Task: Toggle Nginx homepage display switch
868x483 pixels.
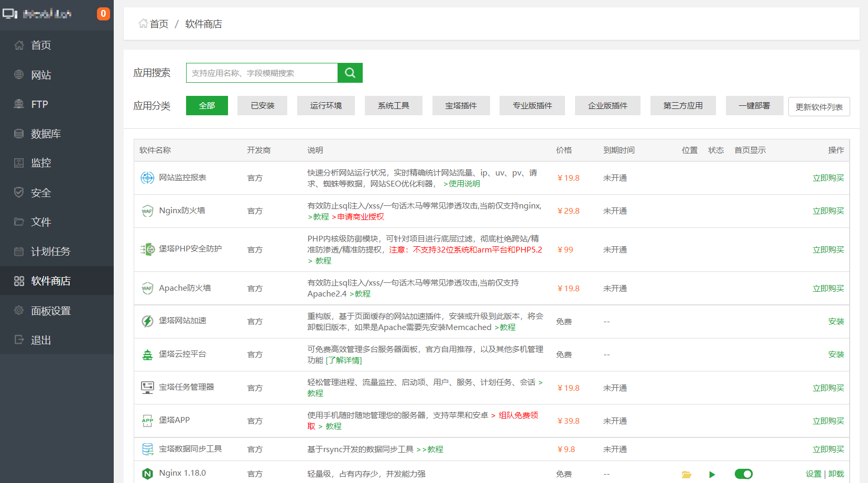Action: (x=743, y=474)
